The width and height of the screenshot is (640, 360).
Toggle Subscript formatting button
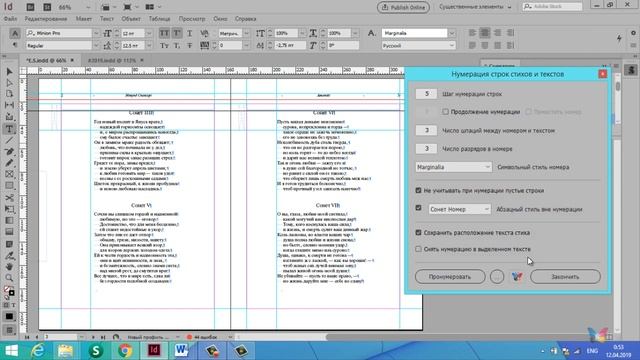click(x=177, y=46)
